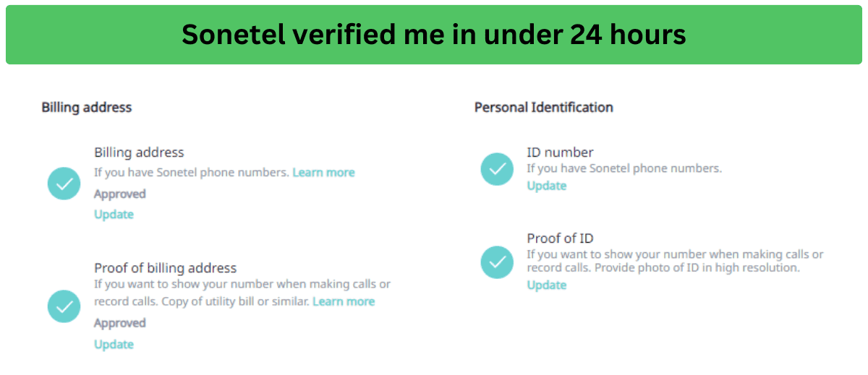This screenshot has height=375, width=868.
Task: Click the ID number title
Action: point(560,152)
